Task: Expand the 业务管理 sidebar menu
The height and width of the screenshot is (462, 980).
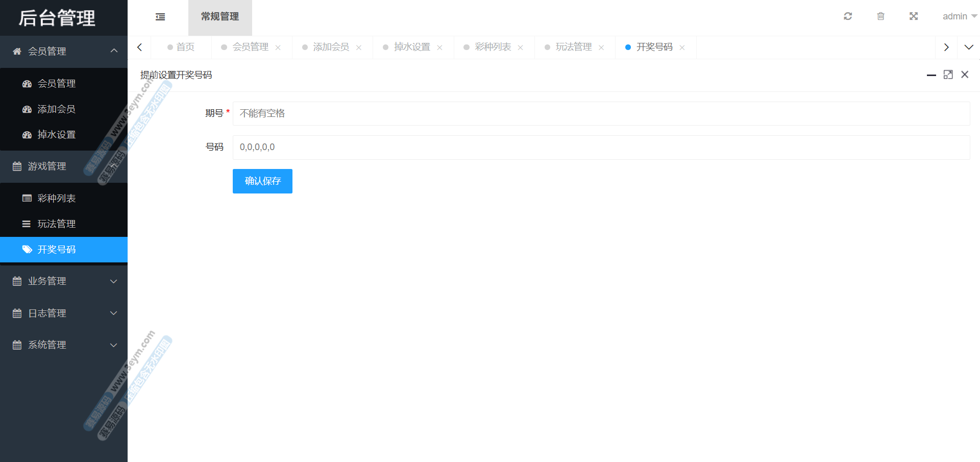Action: click(x=64, y=281)
